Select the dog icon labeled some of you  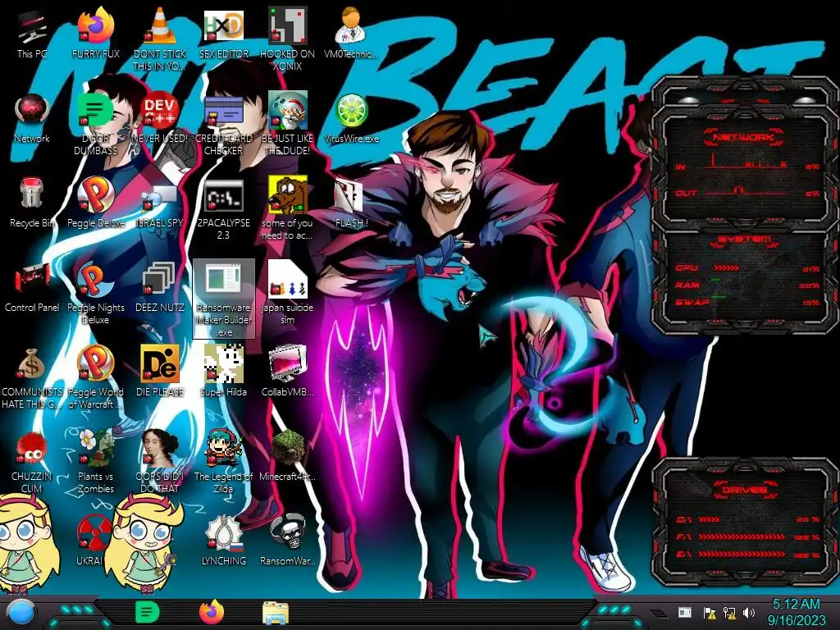pos(287,209)
